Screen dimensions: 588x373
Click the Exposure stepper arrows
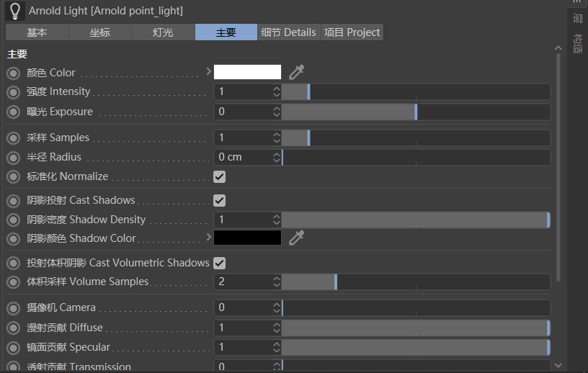point(277,112)
